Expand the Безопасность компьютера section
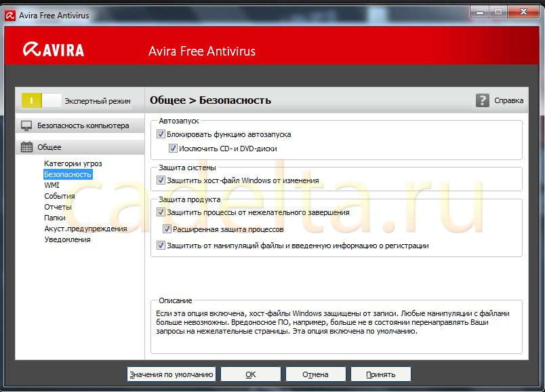545x392 pixels. coord(80,125)
